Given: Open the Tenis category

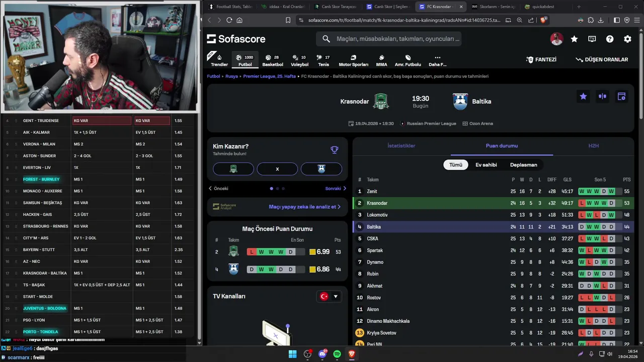Looking at the screenshot, I should (324, 60).
